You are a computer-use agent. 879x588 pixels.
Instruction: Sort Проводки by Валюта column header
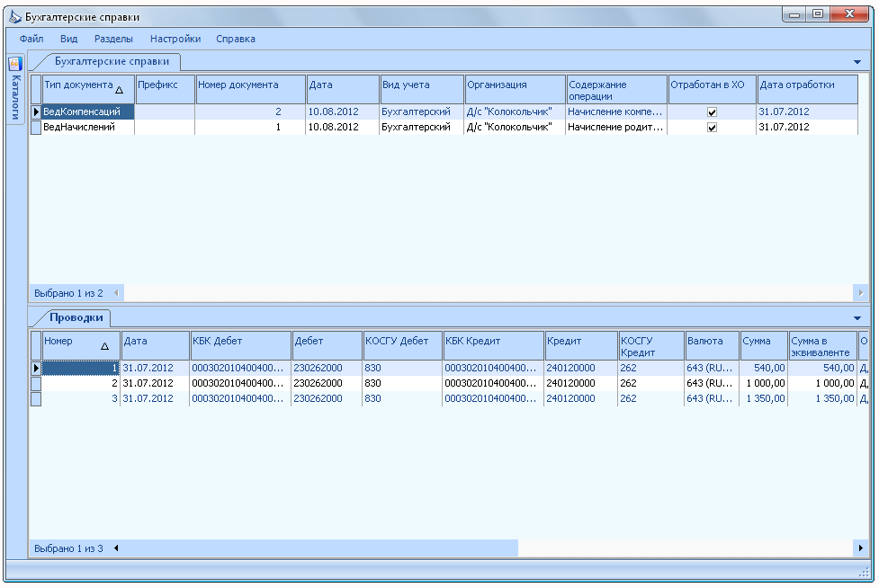pyautogui.click(x=712, y=345)
